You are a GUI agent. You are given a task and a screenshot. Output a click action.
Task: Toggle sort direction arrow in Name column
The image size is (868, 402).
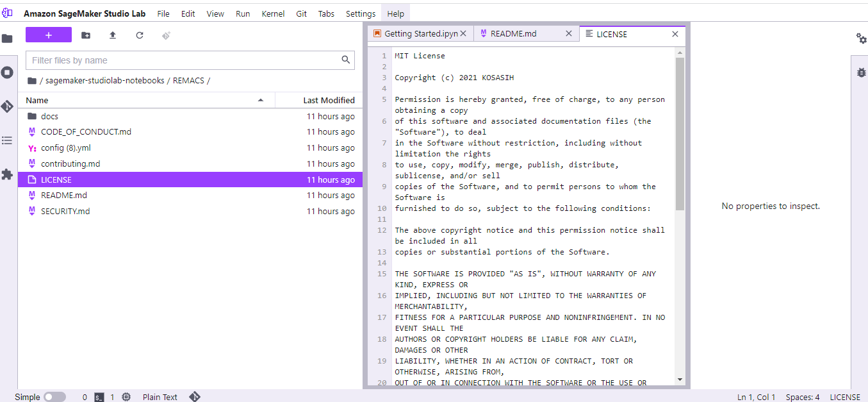pyautogui.click(x=261, y=100)
